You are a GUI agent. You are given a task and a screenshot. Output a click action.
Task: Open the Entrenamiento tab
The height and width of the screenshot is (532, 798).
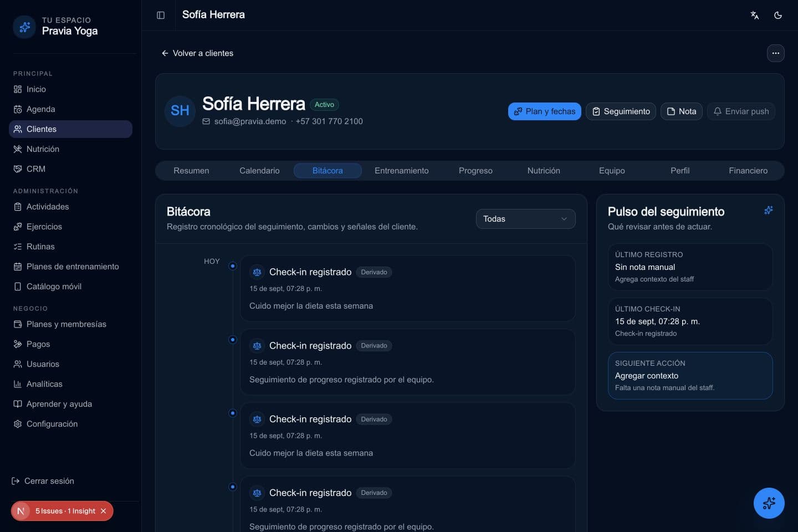point(401,171)
